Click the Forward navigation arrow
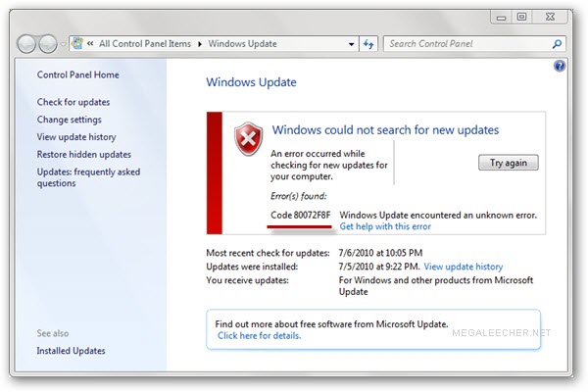The width and height of the screenshot is (588, 392). point(48,44)
